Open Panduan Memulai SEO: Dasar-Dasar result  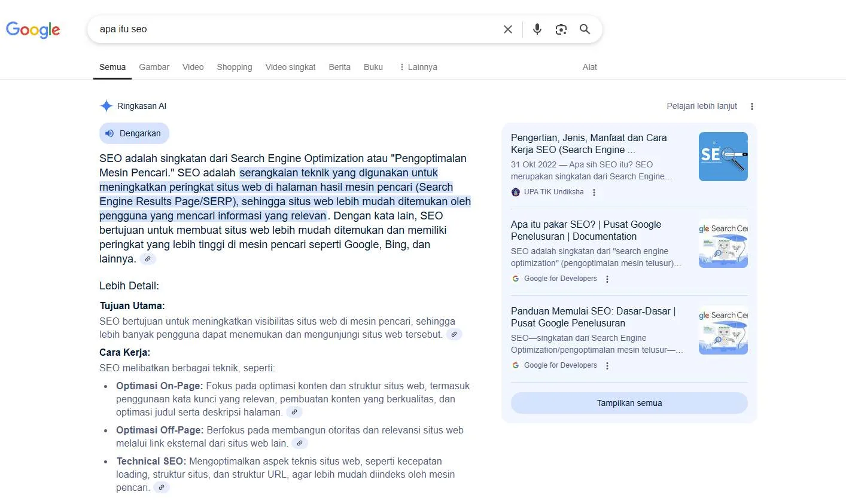(593, 317)
